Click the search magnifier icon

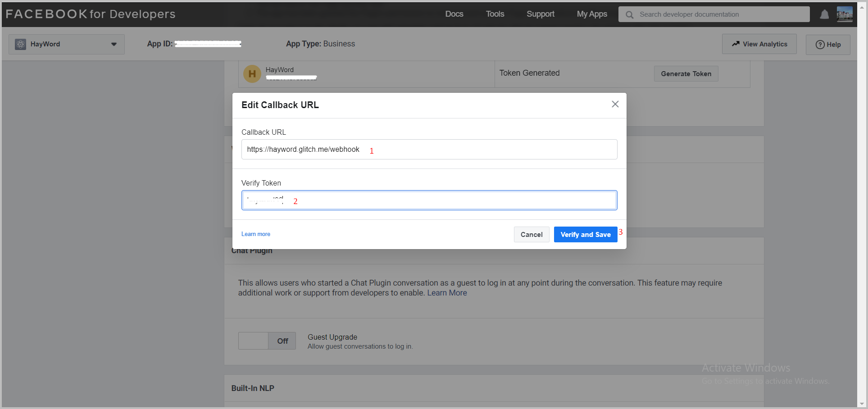(629, 14)
